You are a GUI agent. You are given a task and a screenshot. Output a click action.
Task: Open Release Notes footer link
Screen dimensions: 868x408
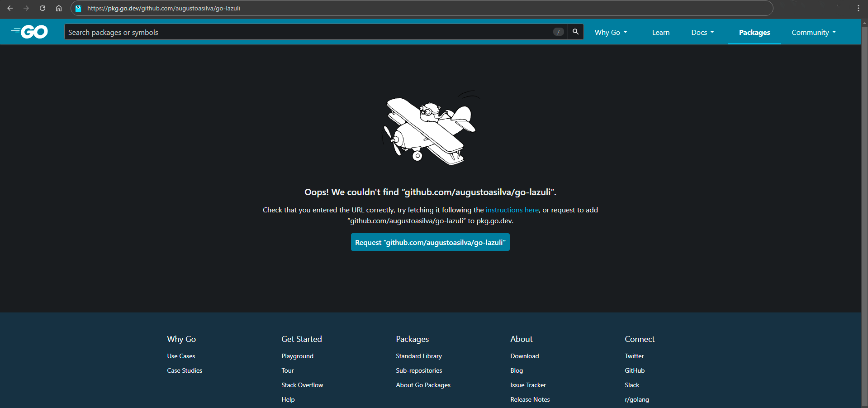[530, 399]
